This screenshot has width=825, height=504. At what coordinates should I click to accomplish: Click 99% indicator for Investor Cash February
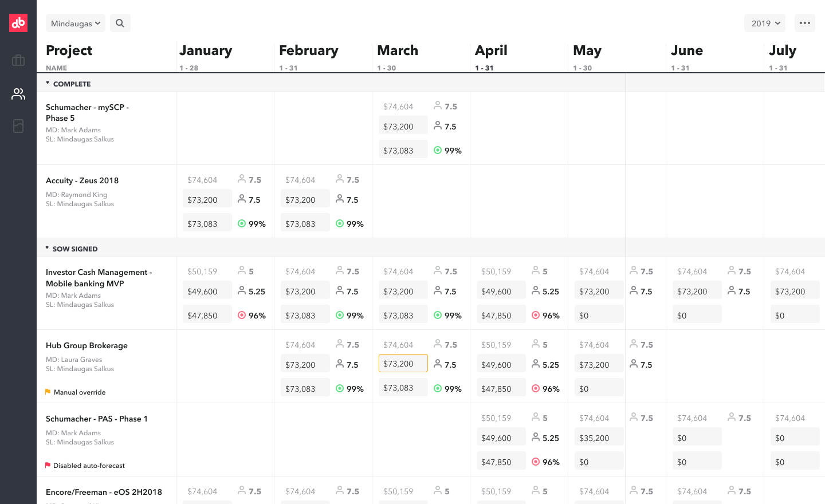(x=340, y=316)
